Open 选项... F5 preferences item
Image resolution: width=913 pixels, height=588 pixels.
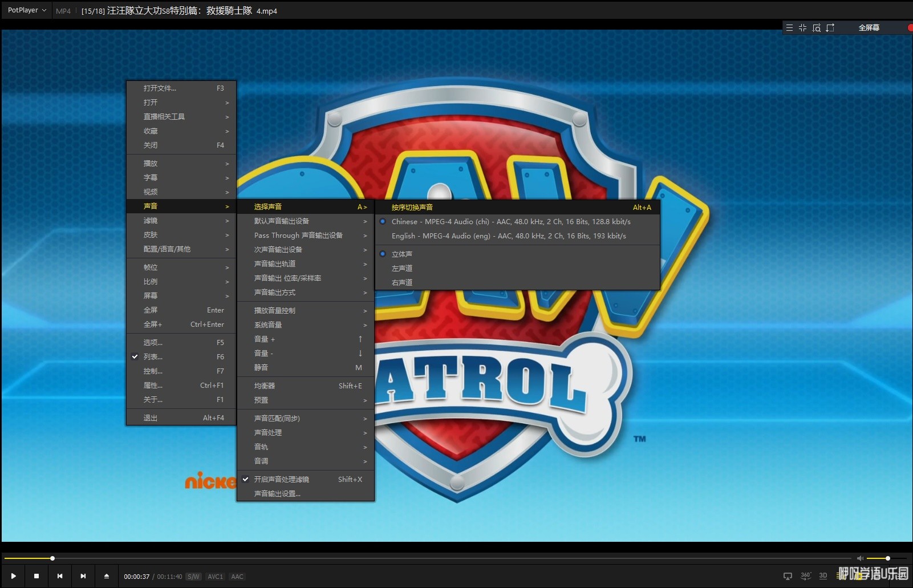click(181, 342)
